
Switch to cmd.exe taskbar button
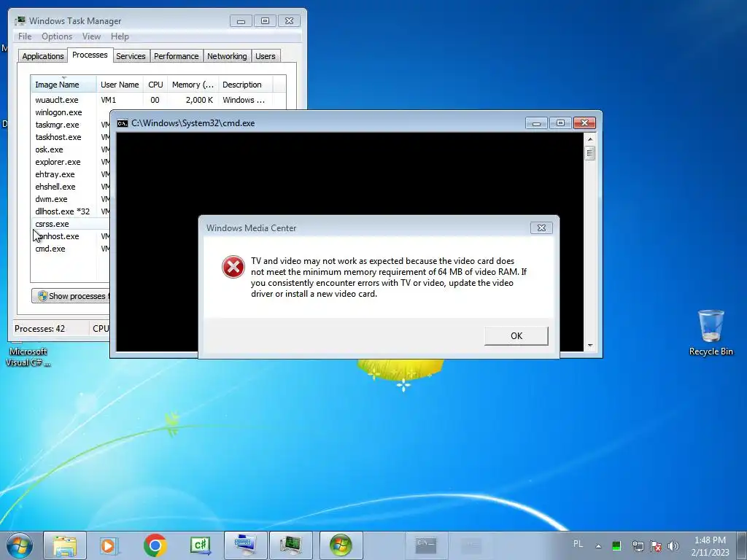coord(426,545)
